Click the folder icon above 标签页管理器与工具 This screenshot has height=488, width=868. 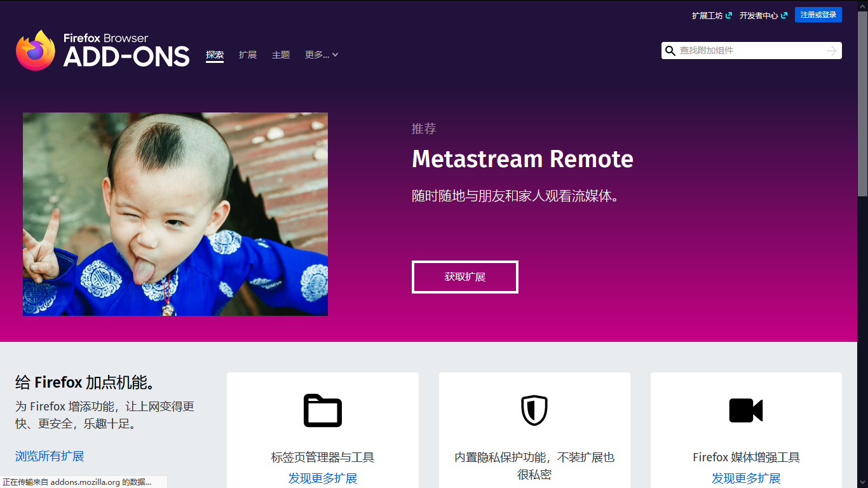(x=323, y=410)
